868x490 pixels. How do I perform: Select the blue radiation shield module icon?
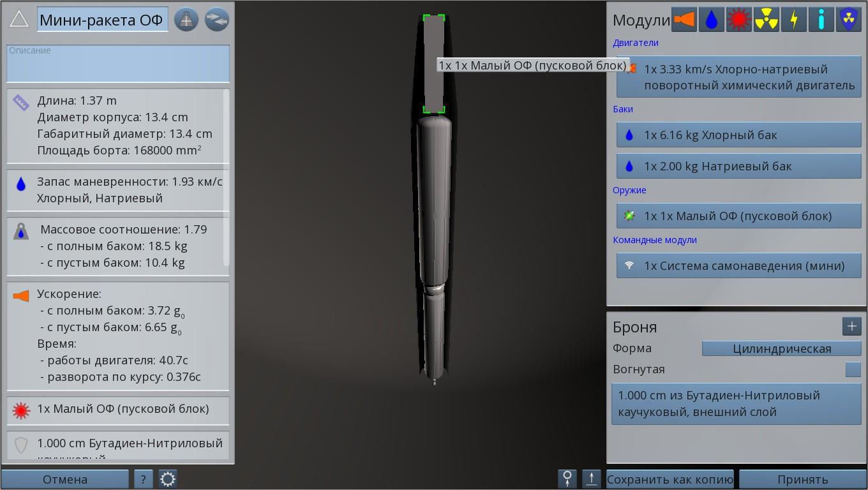(x=848, y=19)
